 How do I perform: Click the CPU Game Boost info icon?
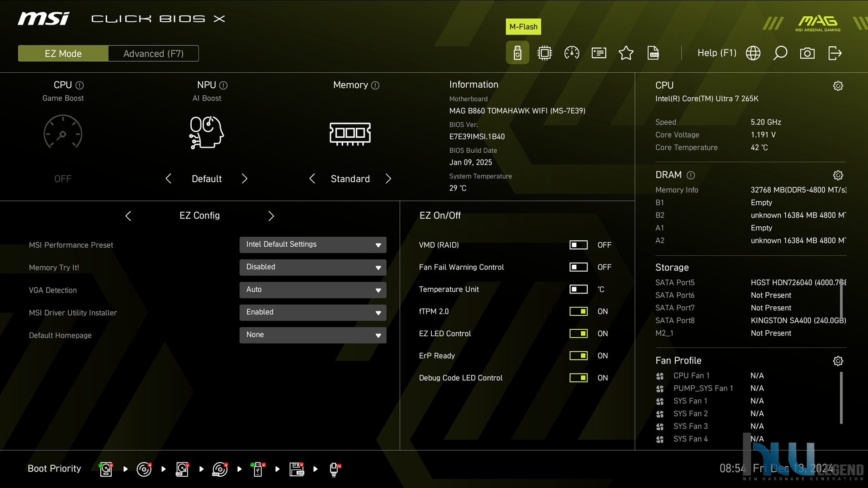[80, 85]
